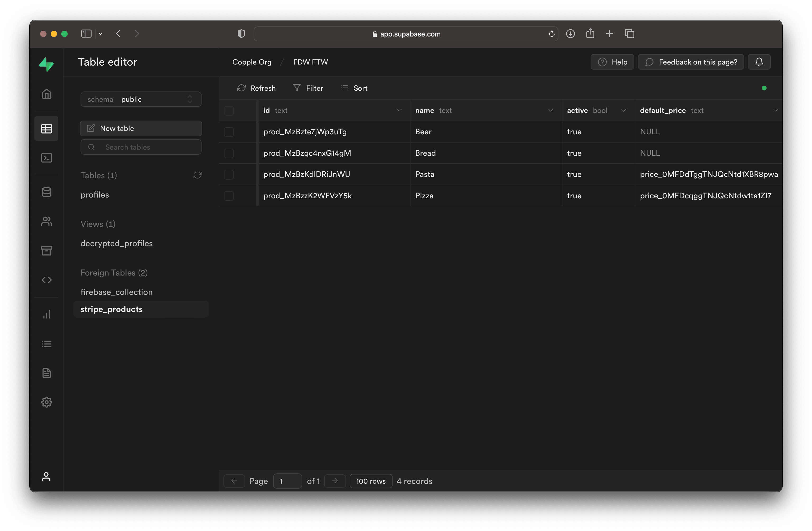Select the Pizza row checkbox
The image size is (812, 531).
tap(228, 196)
